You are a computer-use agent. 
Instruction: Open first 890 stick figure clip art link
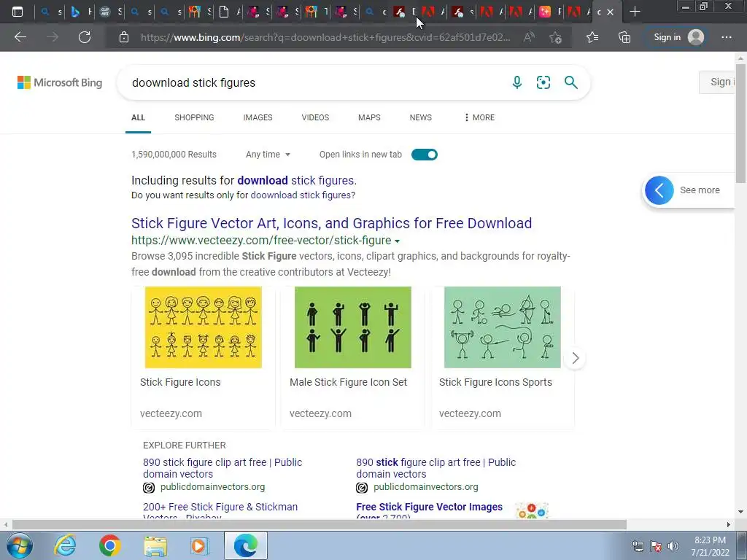222,468
